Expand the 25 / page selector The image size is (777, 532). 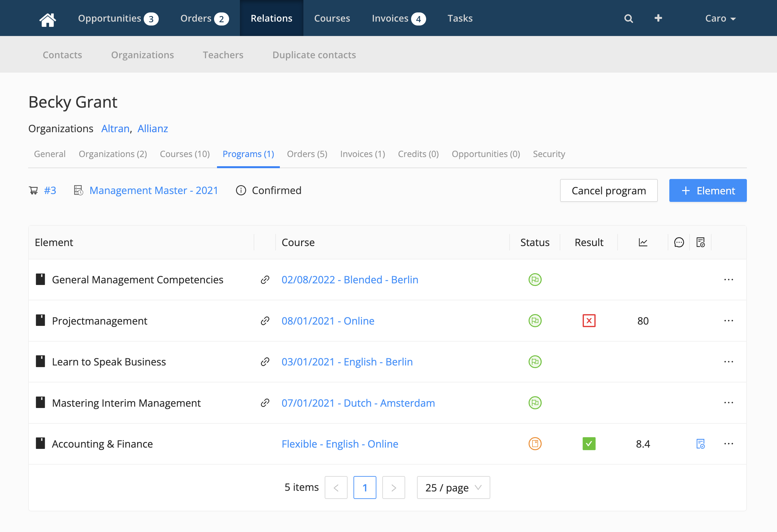[453, 488]
